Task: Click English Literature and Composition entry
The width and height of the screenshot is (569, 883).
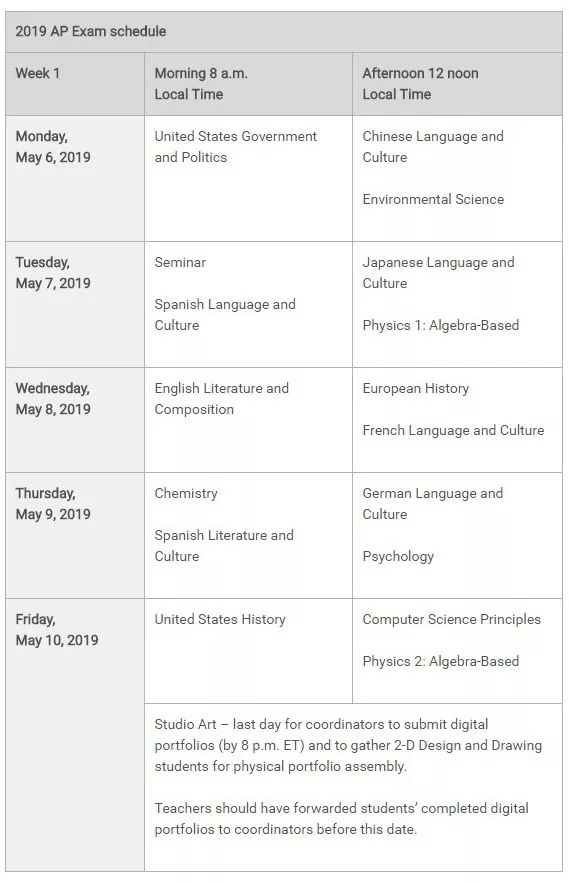Action: click(x=221, y=399)
